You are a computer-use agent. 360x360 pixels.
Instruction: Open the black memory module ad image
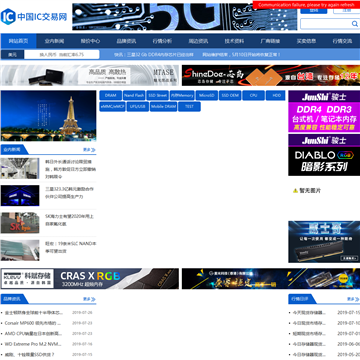pyautogui.click(x=324, y=242)
